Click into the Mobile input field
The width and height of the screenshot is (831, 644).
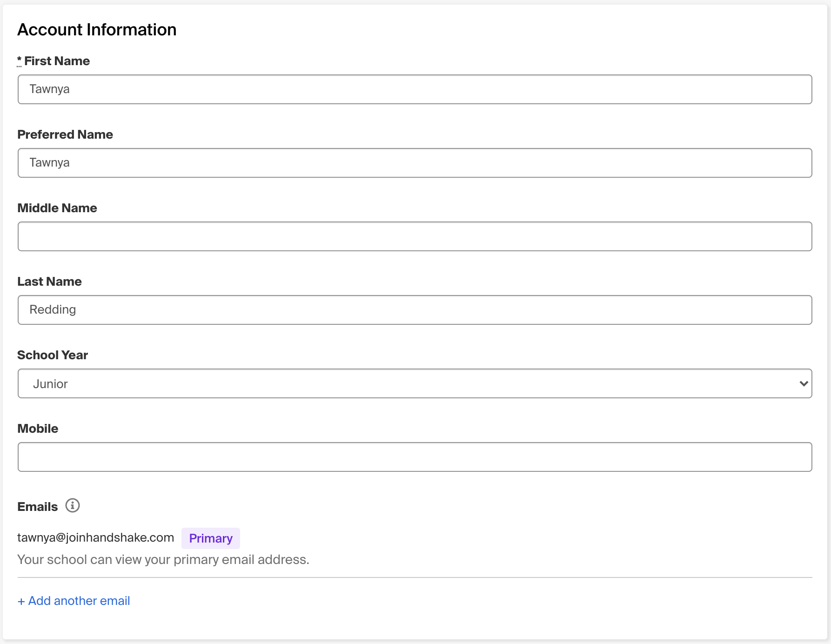[415, 457]
